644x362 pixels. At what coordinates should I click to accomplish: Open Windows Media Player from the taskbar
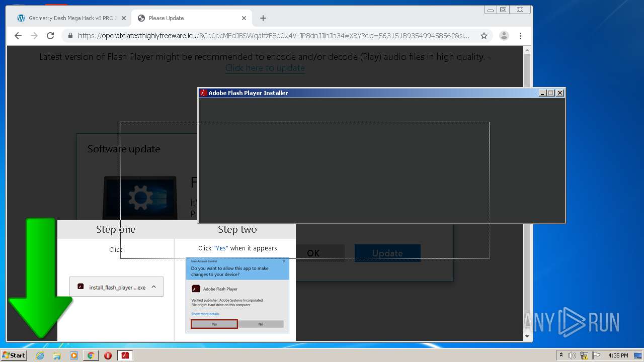74,355
